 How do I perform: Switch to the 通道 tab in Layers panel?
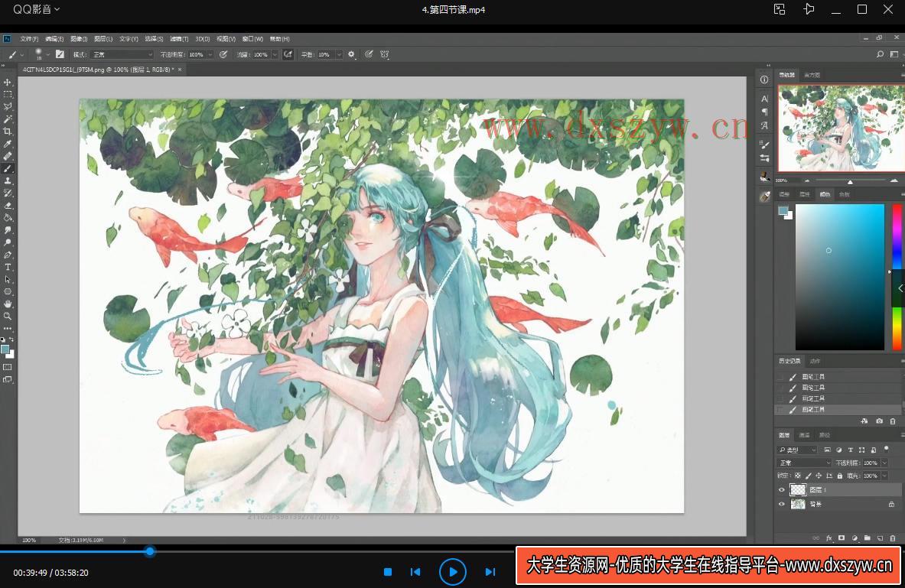pyautogui.click(x=805, y=435)
